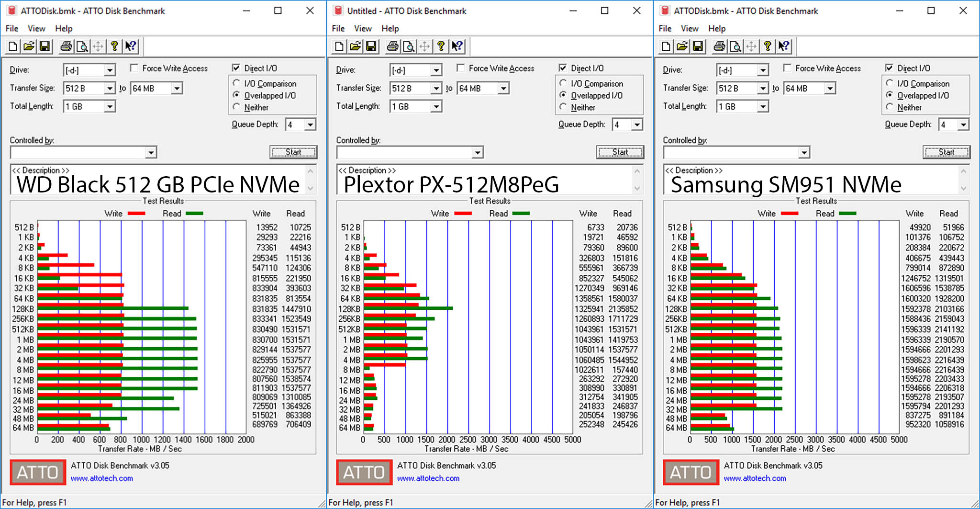The width and height of the screenshot is (980, 509).
Task: Open File menu in WD Black window
Action: coord(11,29)
